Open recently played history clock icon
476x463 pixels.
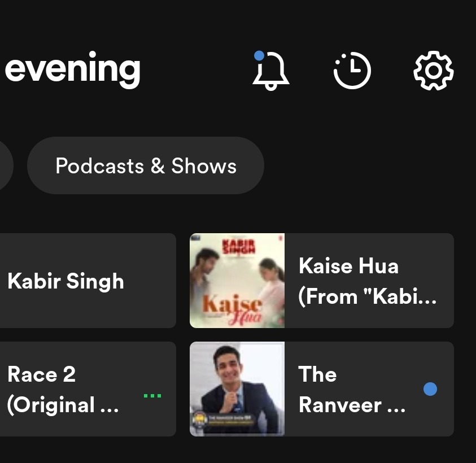pyautogui.click(x=352, y=71)
